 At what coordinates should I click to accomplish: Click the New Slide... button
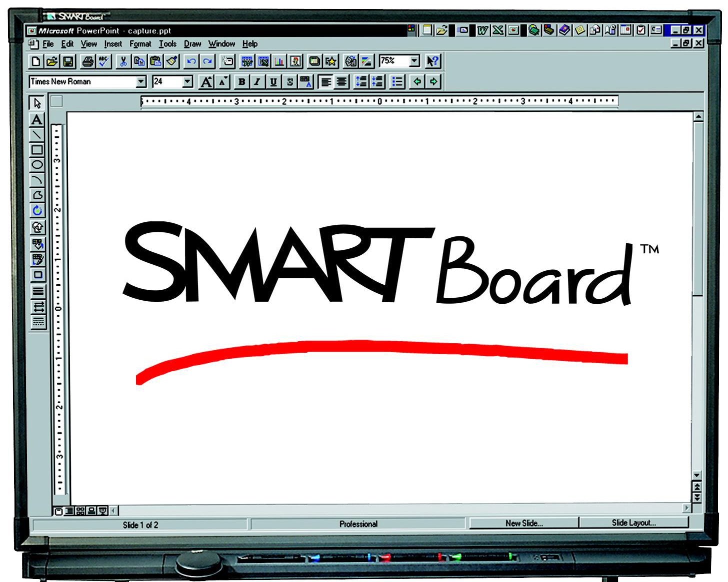(523, 523)
